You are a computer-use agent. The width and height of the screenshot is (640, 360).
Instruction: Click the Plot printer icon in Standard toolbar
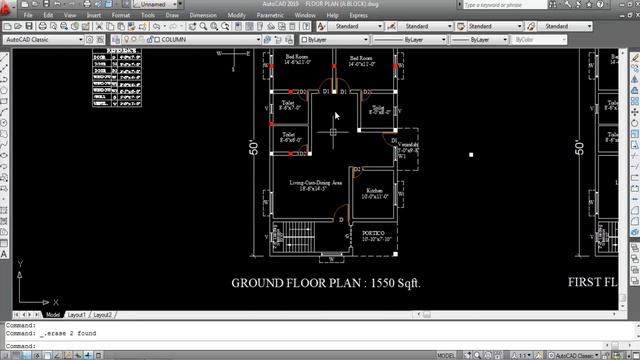tap(42, 27)
